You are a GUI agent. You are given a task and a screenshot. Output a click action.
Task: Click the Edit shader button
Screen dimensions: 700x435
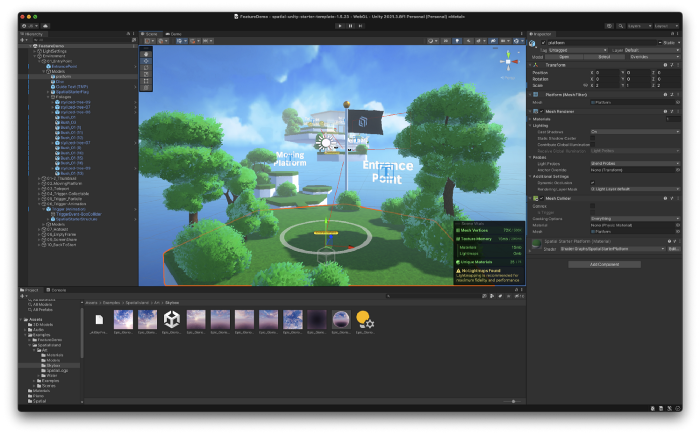(x=673, y=249)
